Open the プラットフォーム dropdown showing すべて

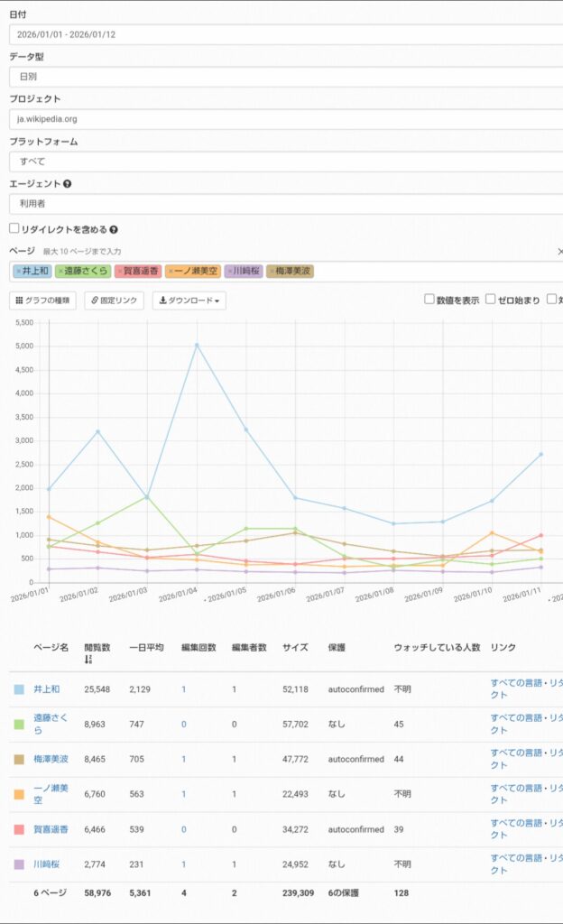[286, 162]
